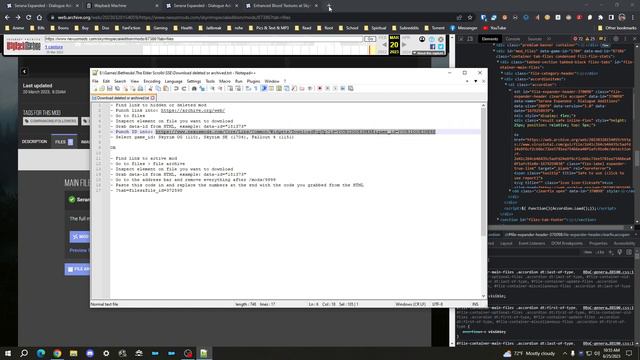Click the captures link under Wayback logo
The height and width of the screenshot is (360, 640).
54,47
